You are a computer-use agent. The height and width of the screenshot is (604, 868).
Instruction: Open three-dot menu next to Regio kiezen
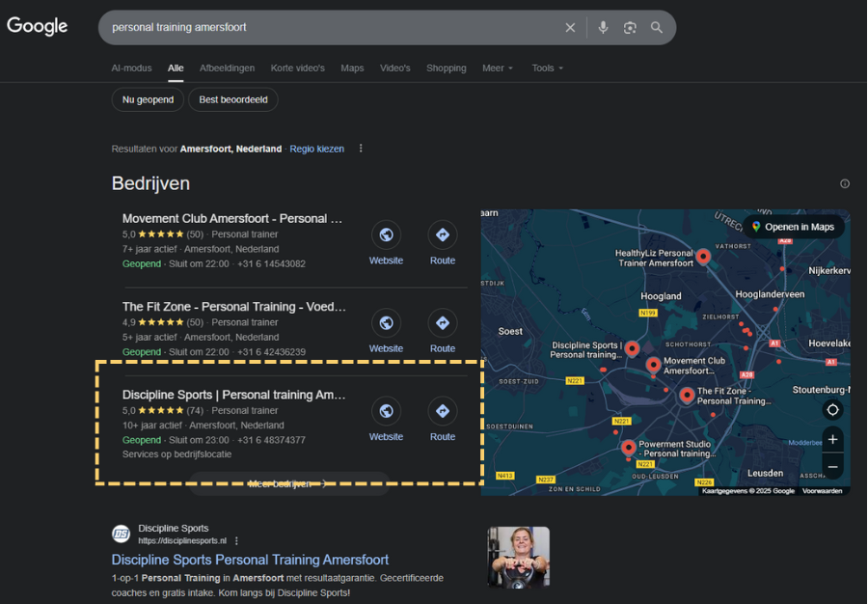click(361, 149)
